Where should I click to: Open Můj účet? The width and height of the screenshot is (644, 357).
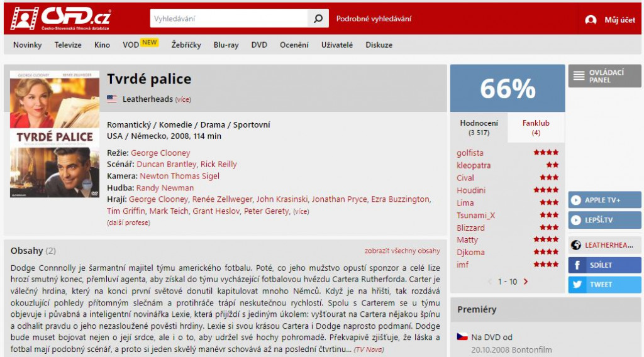click(619, 19)
